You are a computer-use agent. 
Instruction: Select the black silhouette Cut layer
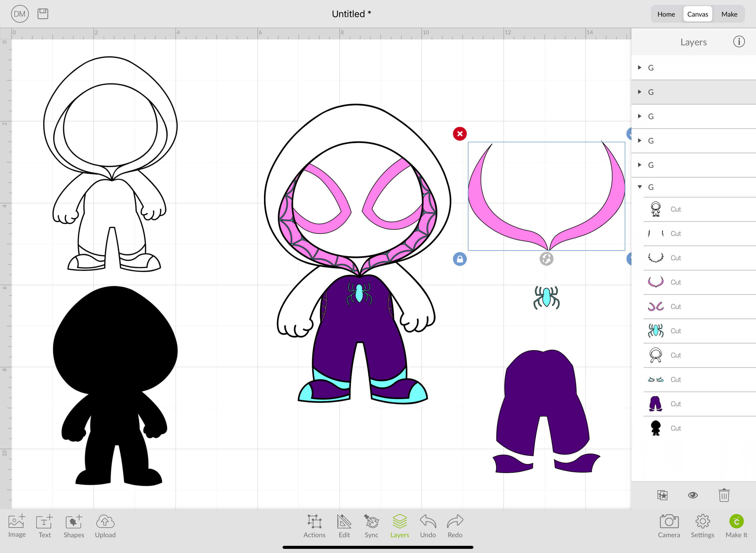coord(699,428)
